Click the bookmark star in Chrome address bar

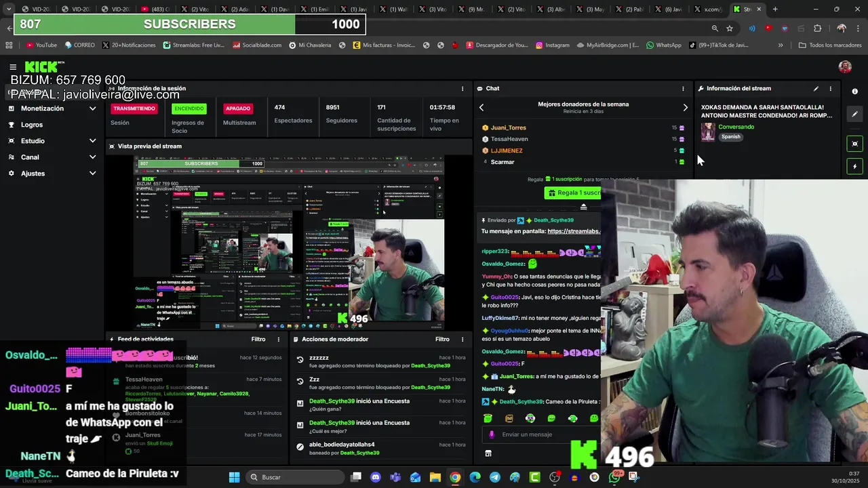tap(730, 28)
